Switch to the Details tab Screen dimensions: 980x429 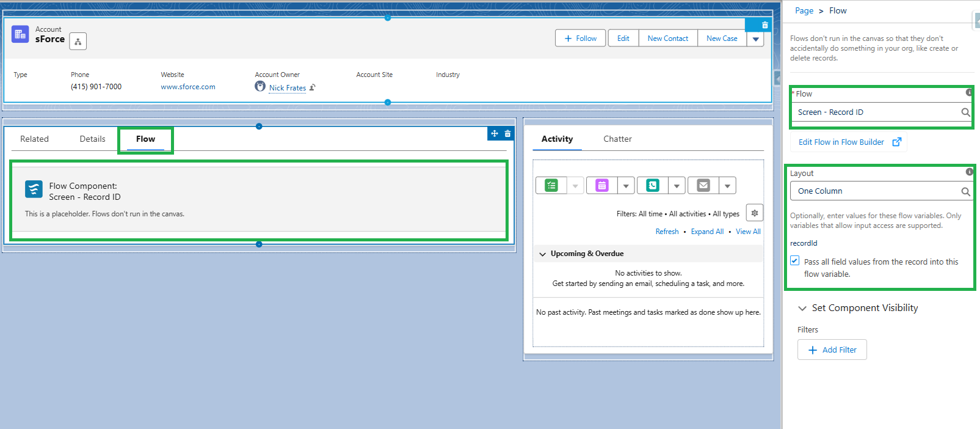click(x=92, y=139)
